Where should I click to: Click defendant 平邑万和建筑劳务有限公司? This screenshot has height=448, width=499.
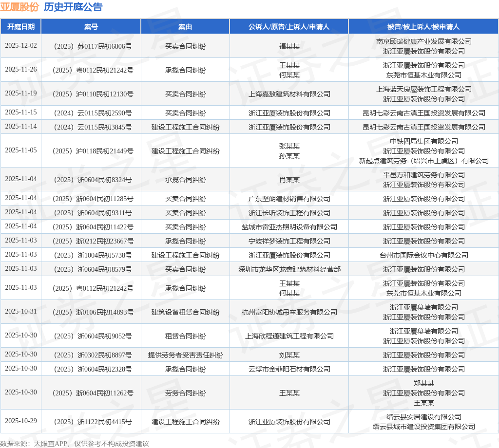(x=424, y=175)
